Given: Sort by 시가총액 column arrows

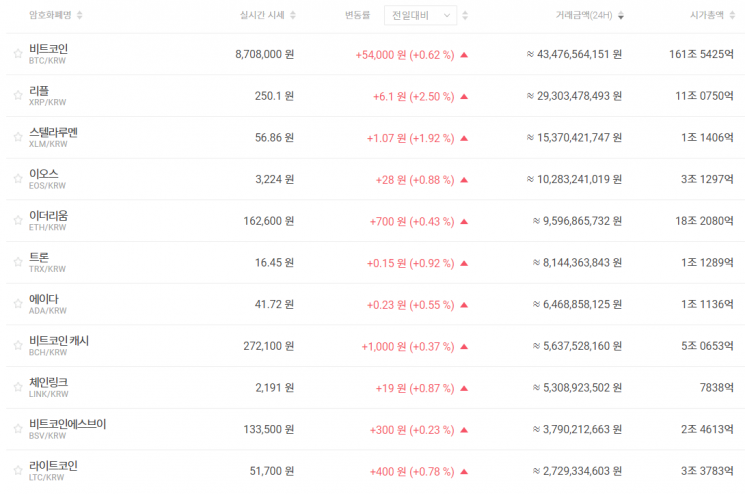Looking at the screenshot, I should pyautogui.click(x=732, y=15).
